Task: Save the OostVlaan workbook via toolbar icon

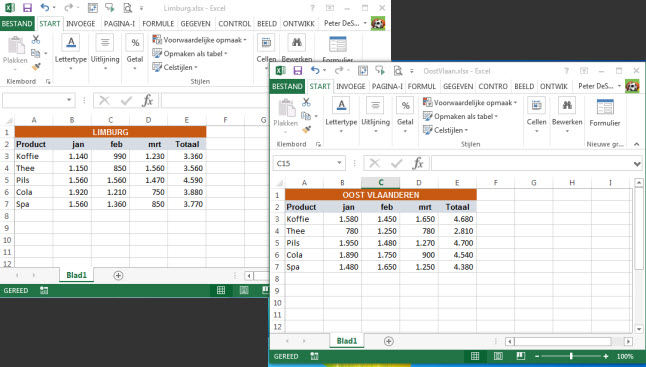Action: point(297,70)
